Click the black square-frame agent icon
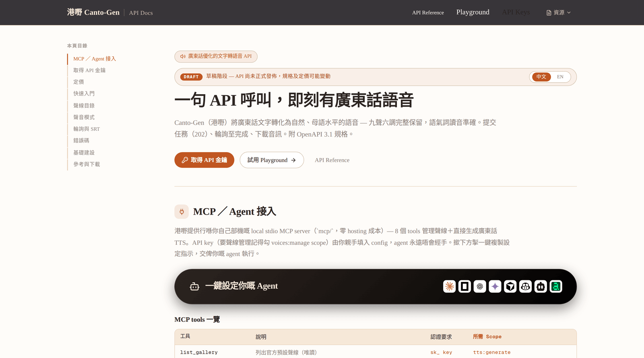 464,286
